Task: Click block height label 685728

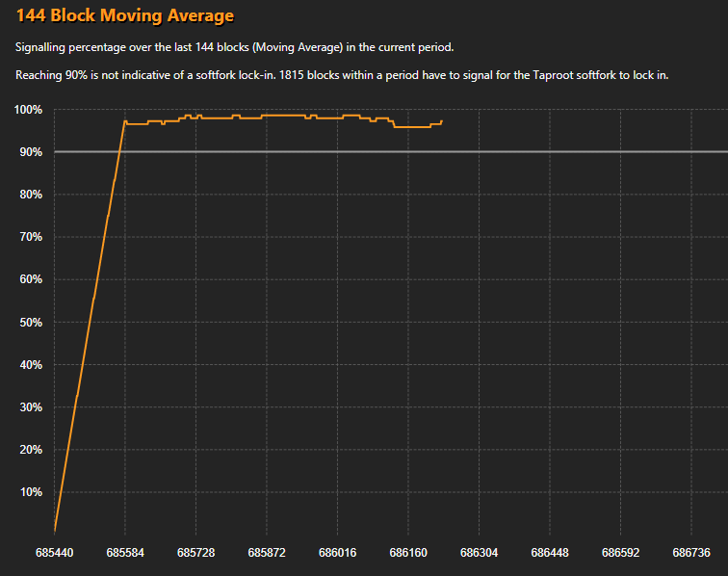Action: point(195,553)
